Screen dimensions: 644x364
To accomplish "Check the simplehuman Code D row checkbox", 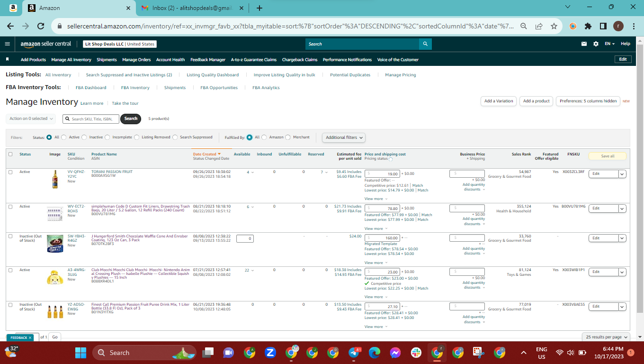I will tap(10, 207).
